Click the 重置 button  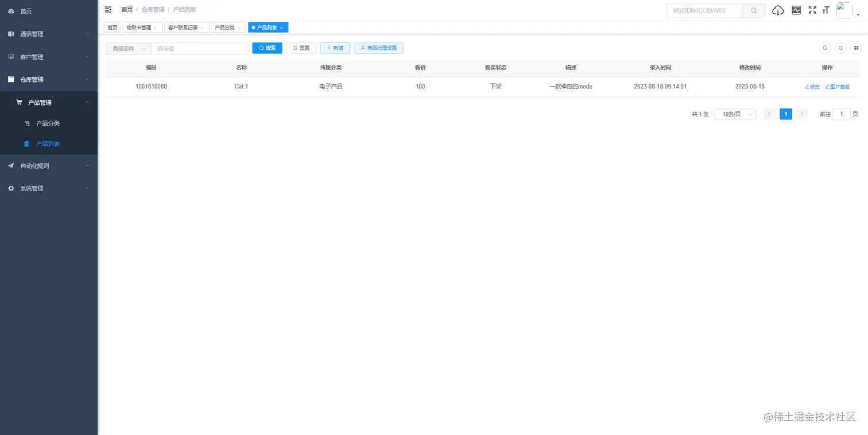click(x=301, y=48)
